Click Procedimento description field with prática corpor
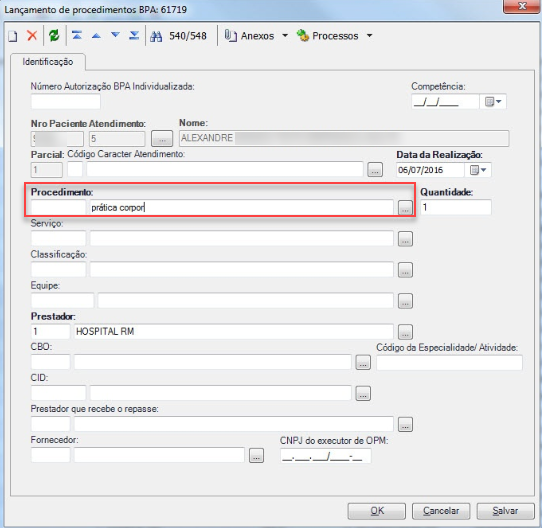This screenshot has height=528, width=542. click(x=242, y=207)
